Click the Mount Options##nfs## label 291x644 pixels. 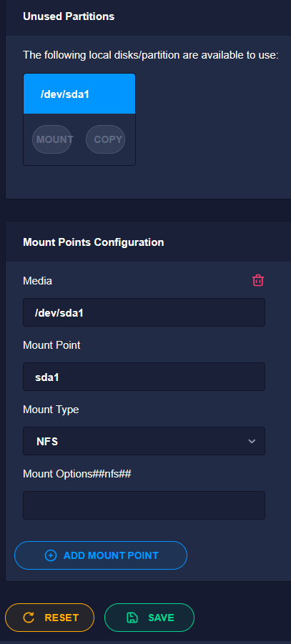click(77, 474)
